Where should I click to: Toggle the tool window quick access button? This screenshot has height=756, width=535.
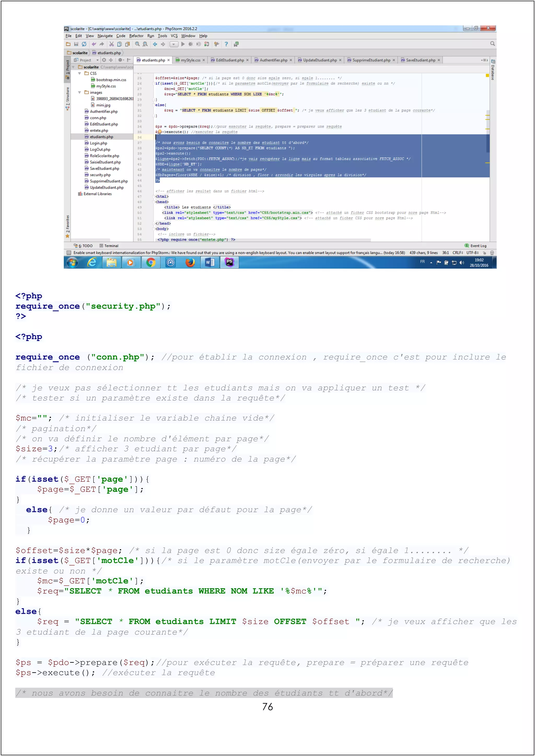coord(69,253)
